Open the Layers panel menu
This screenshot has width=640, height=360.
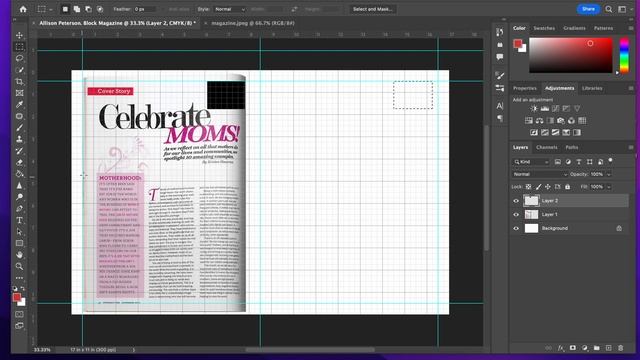(631, 147)
